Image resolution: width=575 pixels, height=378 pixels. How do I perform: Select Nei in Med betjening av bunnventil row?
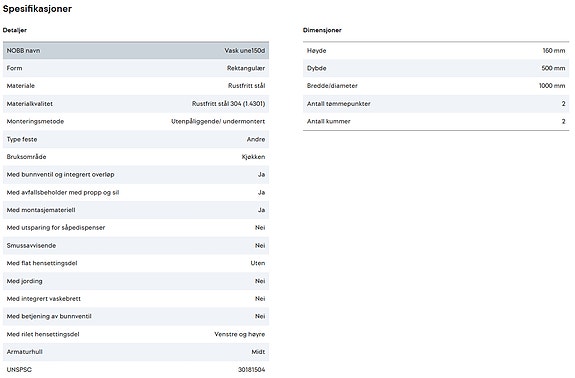tap(260, 316)
